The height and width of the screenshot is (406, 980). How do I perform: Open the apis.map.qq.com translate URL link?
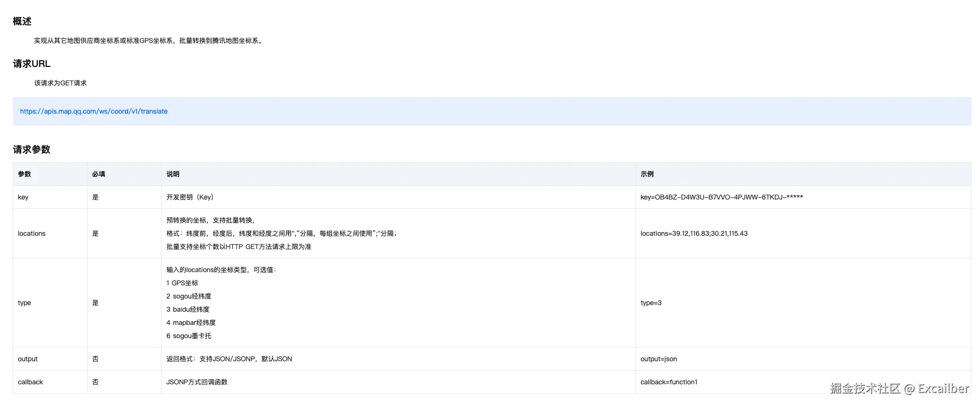pyautogui.click(x=94, y=111)
